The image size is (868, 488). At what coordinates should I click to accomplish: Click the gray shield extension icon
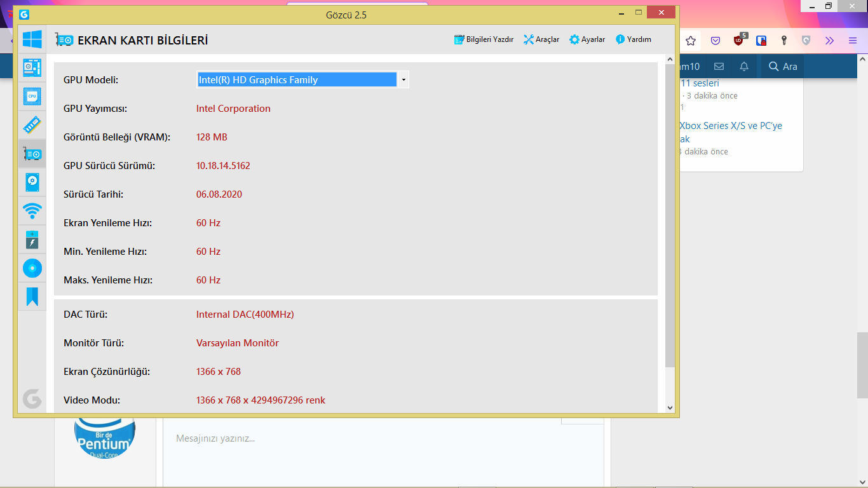(x=806, y=41)
